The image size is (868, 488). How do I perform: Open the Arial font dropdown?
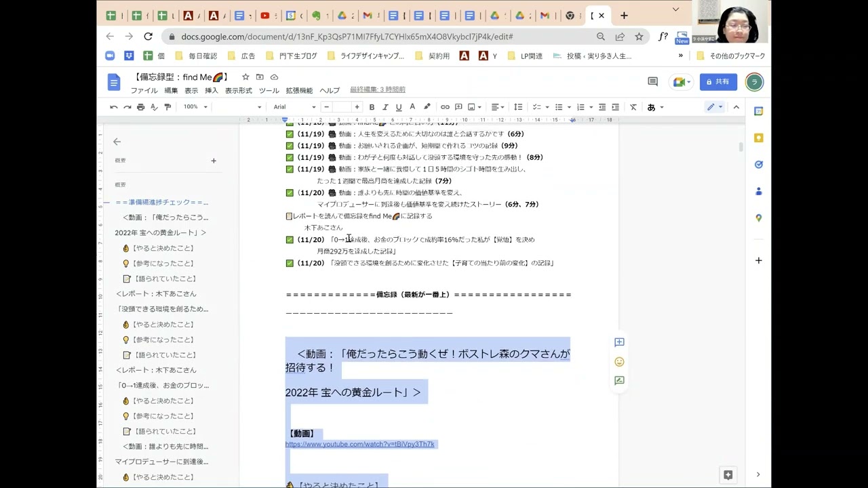pyautogui.click(x=294, y=107)
